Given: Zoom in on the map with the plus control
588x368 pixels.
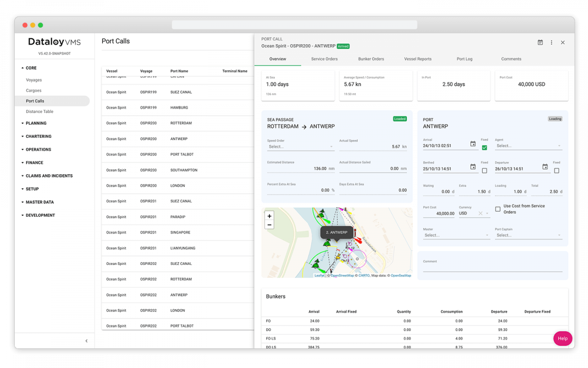Looking at the screenshot, I should click(269, 215).
